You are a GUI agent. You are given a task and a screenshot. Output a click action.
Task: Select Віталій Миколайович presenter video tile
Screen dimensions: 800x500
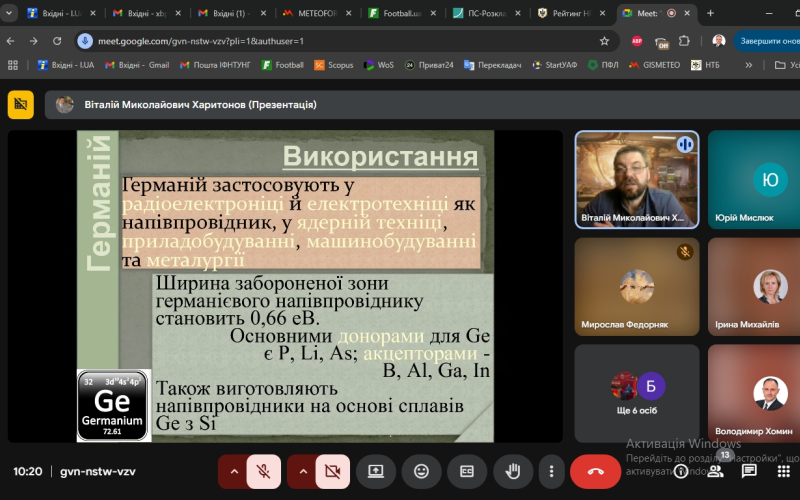[x=637, y=180]
